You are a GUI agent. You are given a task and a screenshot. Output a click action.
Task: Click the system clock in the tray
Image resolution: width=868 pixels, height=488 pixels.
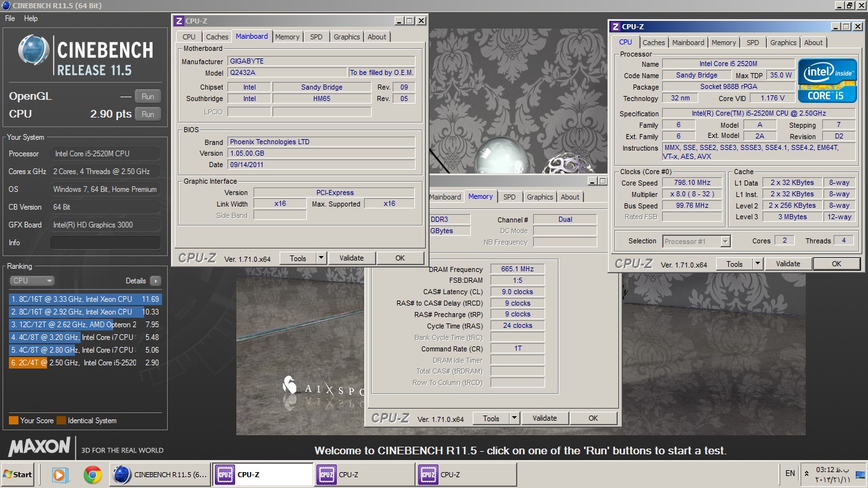tap(831, 474)
